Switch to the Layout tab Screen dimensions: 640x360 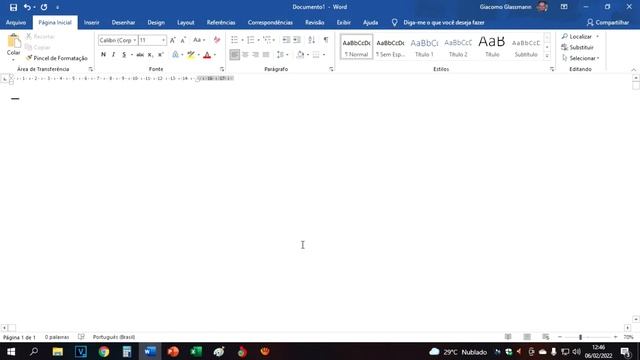pyautogui.click(x=186, y=22)
